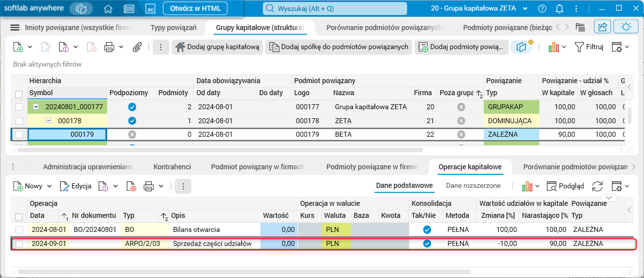644x278 pixels.
Task: Tick checkbox for the 2024-09-01 operation row
Action: coord(19,243)
